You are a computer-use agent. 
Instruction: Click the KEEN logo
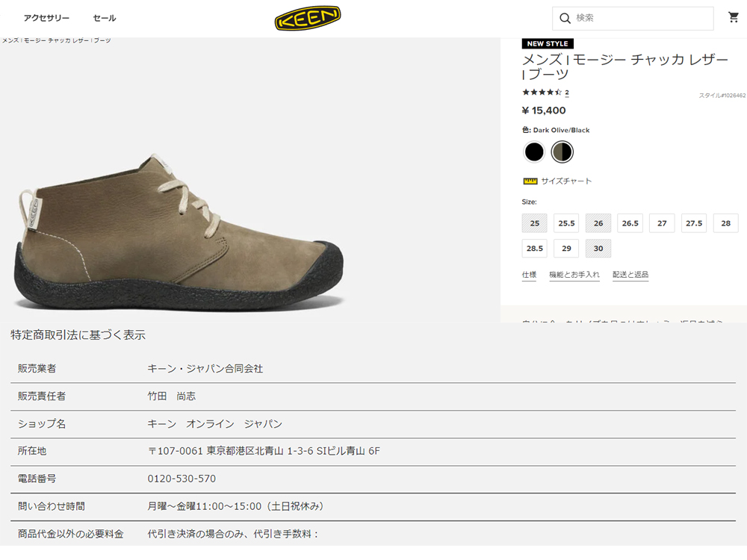[308, 18]
